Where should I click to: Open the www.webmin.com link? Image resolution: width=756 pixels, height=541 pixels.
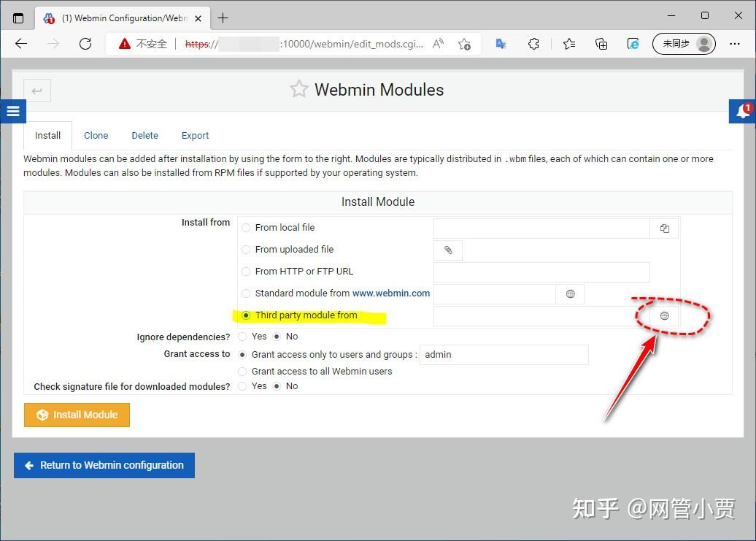coord(391,293)
